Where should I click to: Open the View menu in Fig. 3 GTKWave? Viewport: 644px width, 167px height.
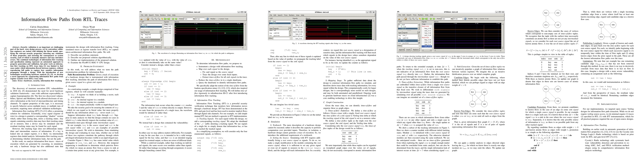427,15
